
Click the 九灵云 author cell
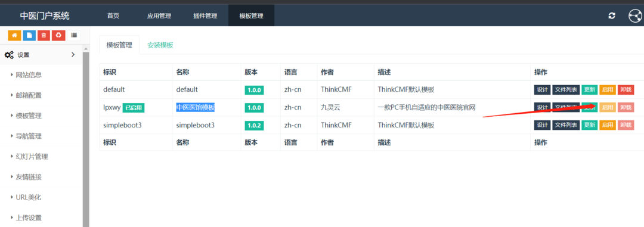pos(330,108)
